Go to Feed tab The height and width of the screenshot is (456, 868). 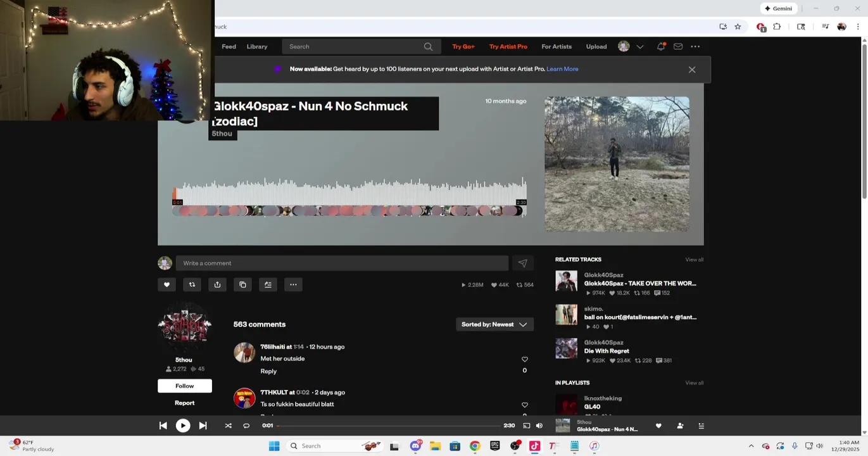click(229, 46)
